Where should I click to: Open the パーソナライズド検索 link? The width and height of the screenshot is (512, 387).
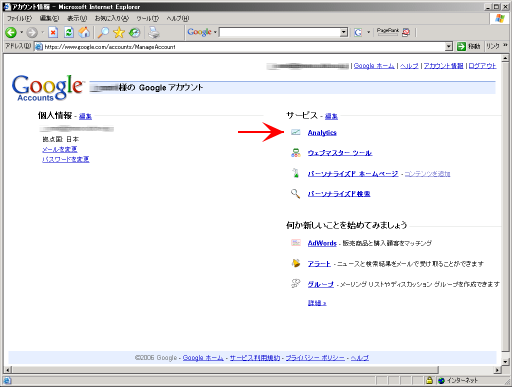[x=339, y=194]
